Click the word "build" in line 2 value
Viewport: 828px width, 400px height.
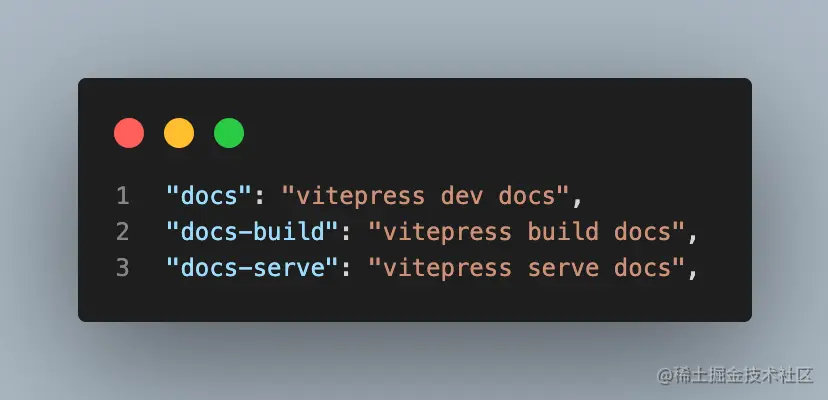[x=563, y=232]
